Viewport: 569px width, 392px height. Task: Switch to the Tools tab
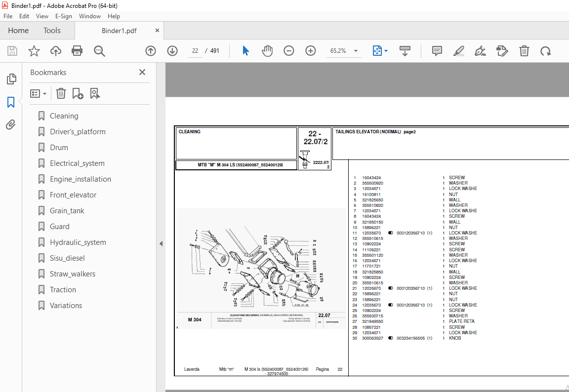tap(52, 31)
